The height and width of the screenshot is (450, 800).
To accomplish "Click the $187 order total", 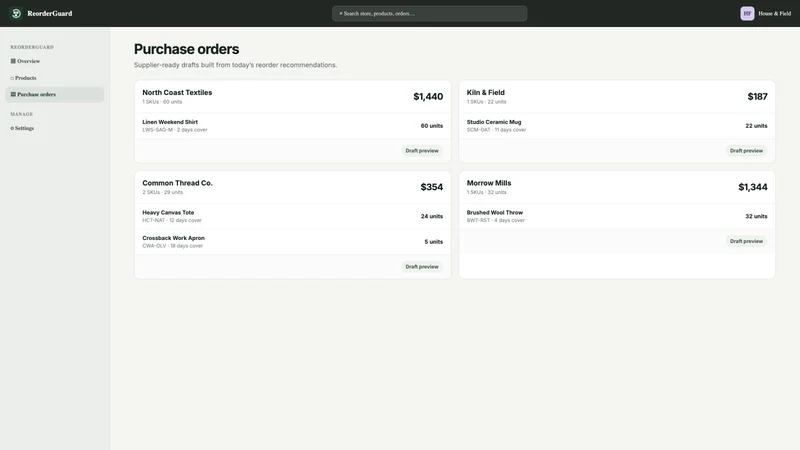I will (x=757, y=96).
